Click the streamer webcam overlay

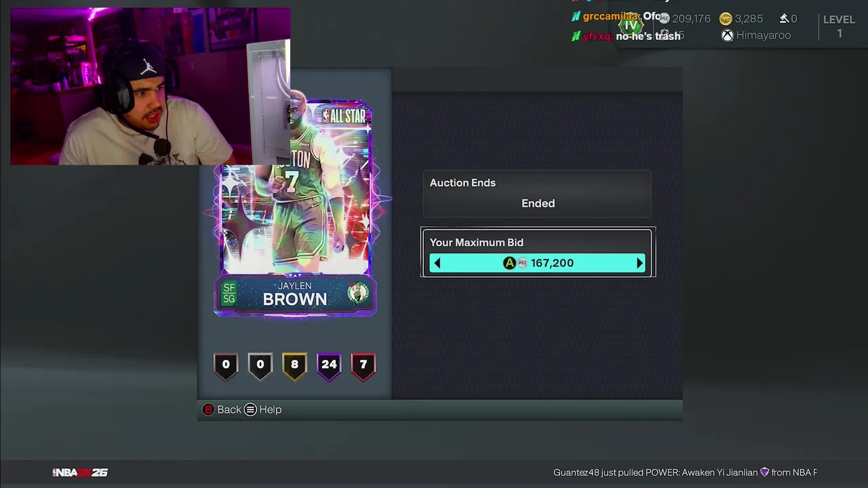(150, 86)
